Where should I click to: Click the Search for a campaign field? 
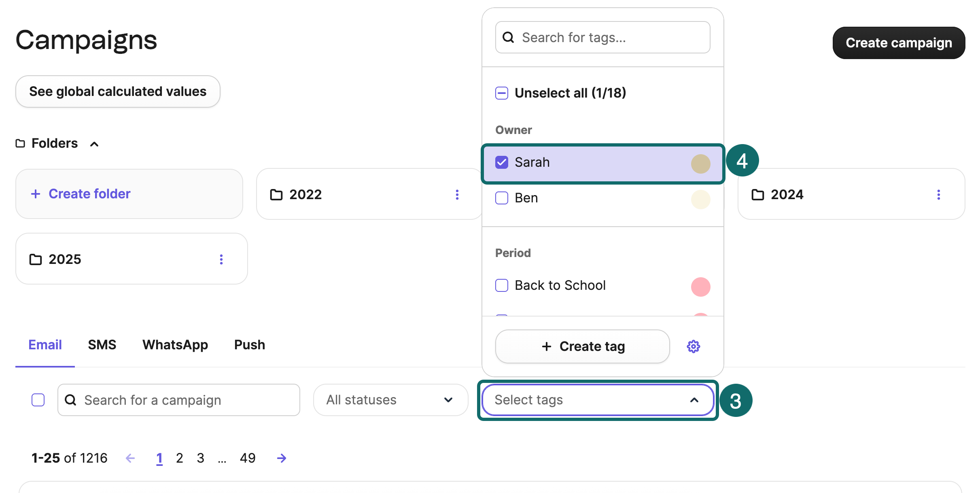click(178, 400)
